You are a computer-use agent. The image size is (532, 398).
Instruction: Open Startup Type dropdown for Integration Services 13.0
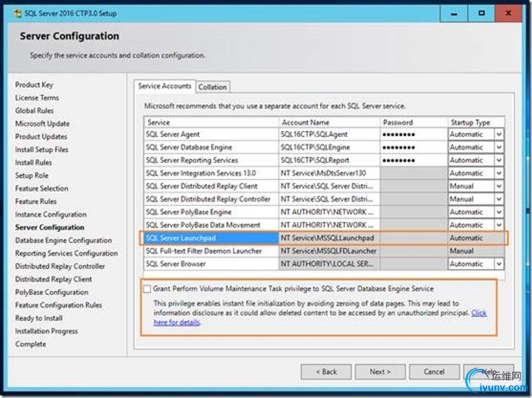pyautogui.click(x=499, y=173)
